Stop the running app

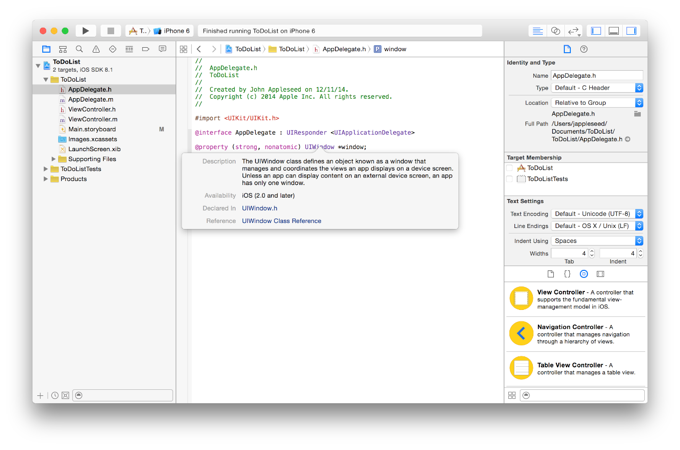tap(111, 31)
